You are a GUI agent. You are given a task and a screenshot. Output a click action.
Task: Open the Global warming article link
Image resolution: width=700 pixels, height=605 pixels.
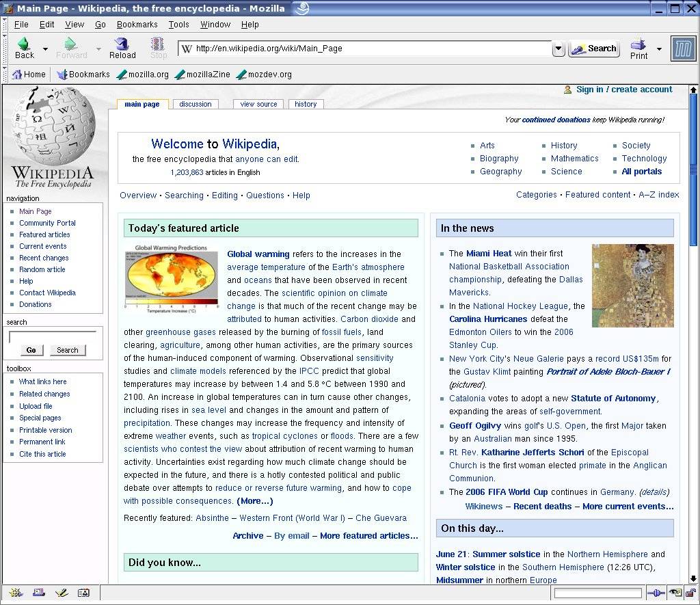pyautogui.click(x=258, y=254)
